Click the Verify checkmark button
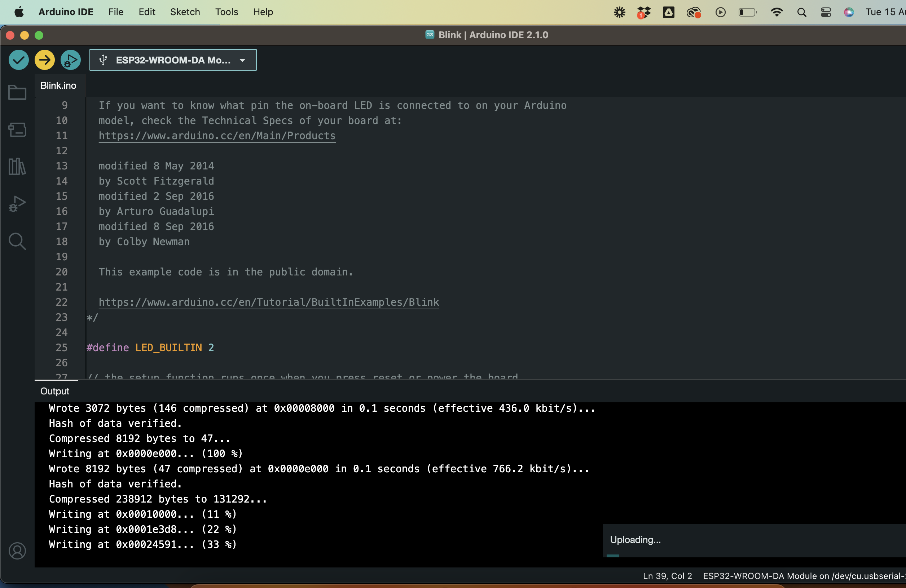Viewport: 906px width, 588px height. 18,60
